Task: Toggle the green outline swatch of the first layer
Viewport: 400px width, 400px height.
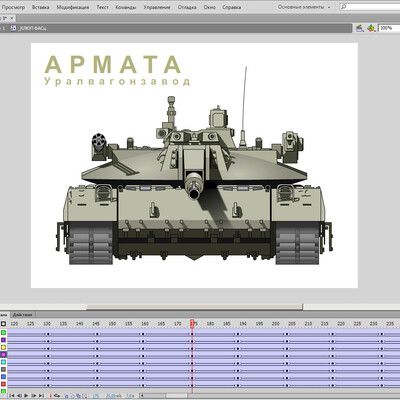Action: 3,333
